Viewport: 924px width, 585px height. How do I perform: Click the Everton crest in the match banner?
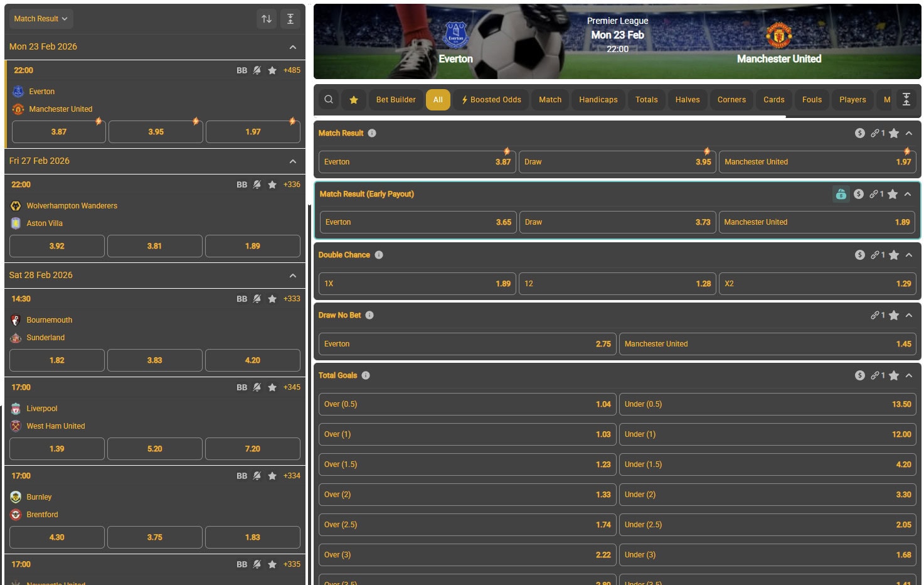pos(456,35)
